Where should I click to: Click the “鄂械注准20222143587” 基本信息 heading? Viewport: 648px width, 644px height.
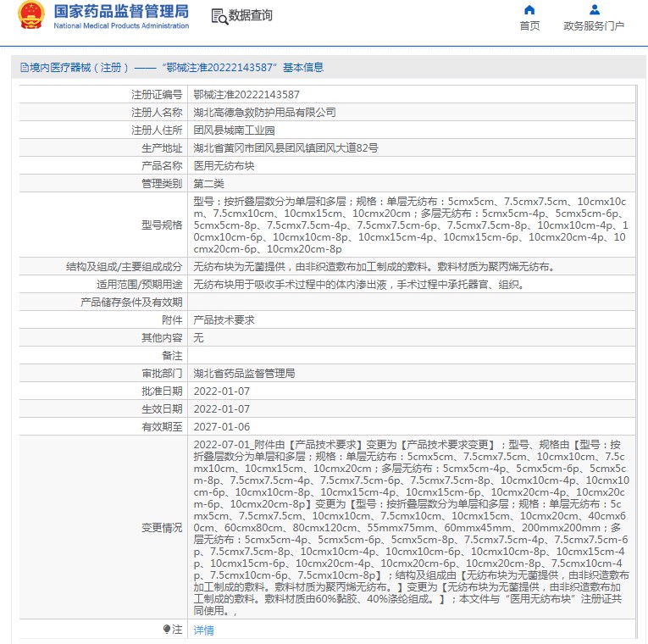tap(243, 68)
